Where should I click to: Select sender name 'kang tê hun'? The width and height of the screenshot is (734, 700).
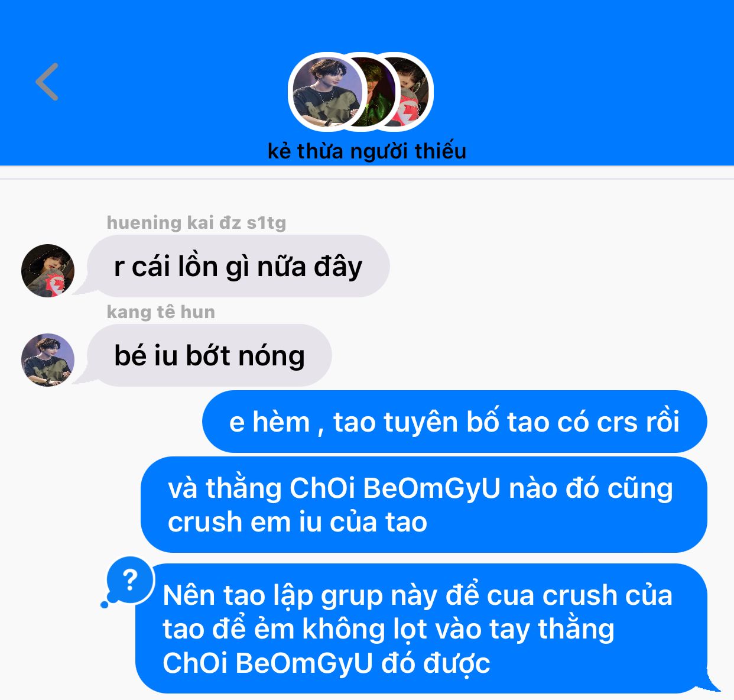coord(161,312)
